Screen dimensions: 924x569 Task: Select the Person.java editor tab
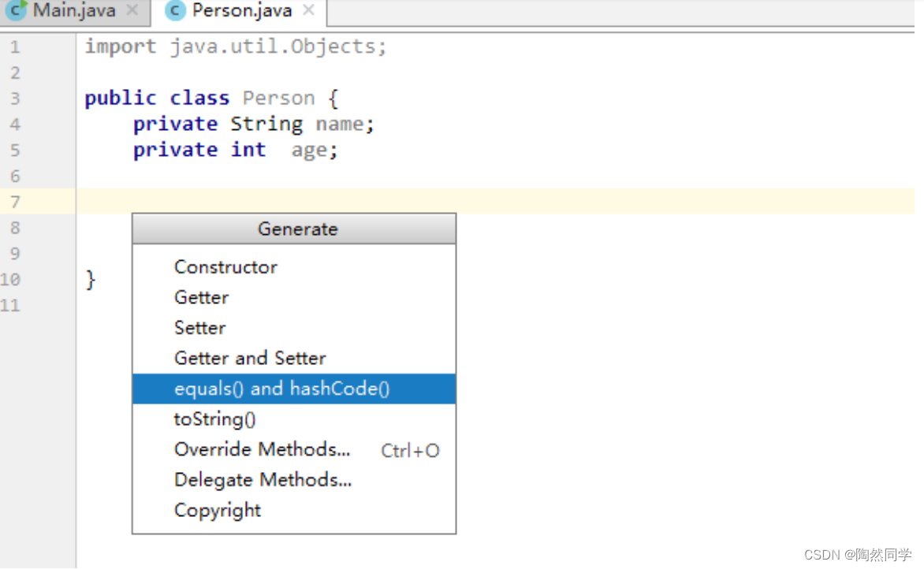click(x=241, y=11)
